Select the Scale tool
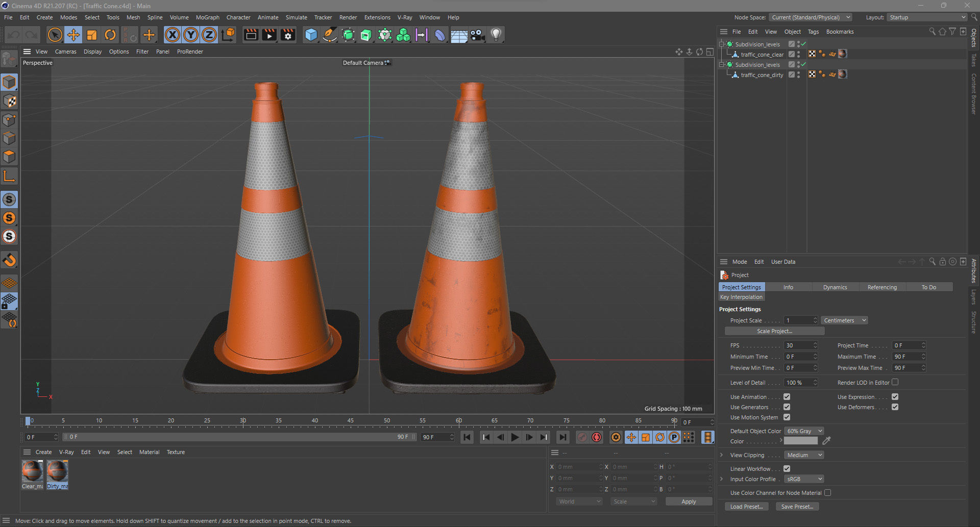The width and height of the screenshot is (980, 527). tap(92, 35)
